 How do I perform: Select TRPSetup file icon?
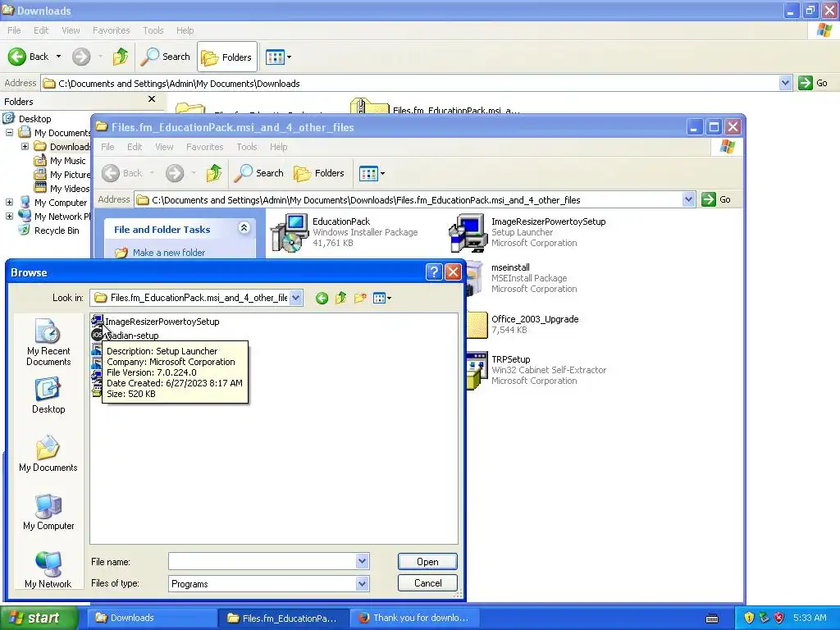477,371
